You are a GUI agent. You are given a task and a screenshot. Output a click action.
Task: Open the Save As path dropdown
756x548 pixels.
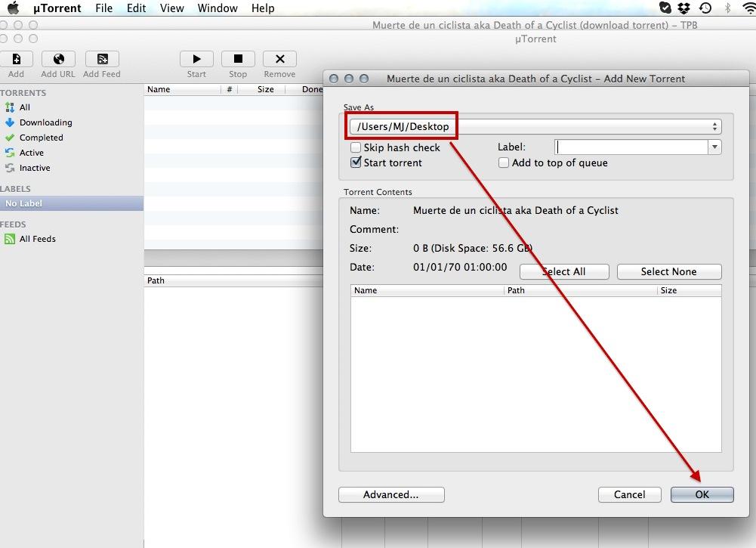(714, 127)
